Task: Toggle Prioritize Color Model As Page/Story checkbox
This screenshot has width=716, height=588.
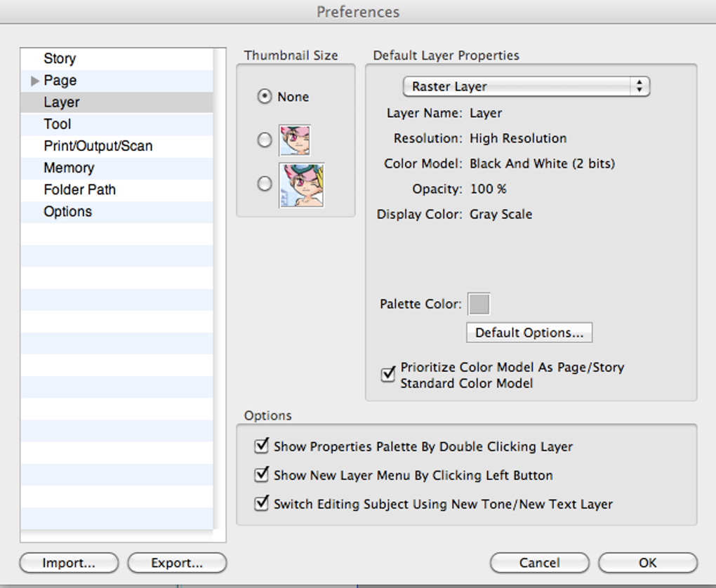Action: tap(388, 375)
